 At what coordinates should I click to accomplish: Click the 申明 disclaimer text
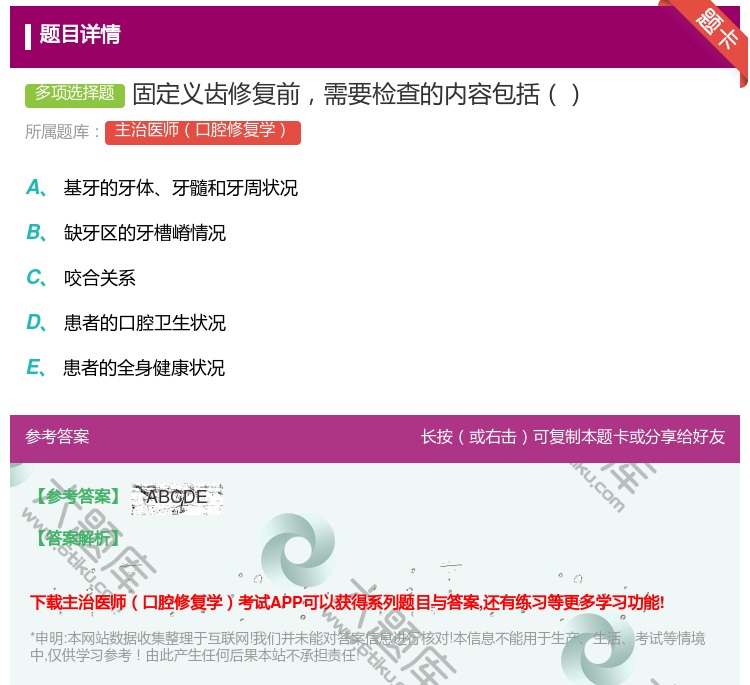367,647
